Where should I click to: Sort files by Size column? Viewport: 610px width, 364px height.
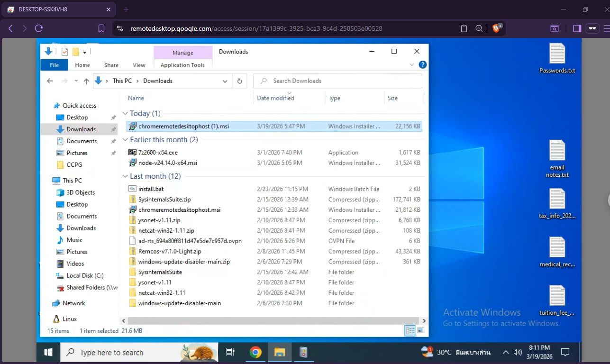click(x=403, y=98)
